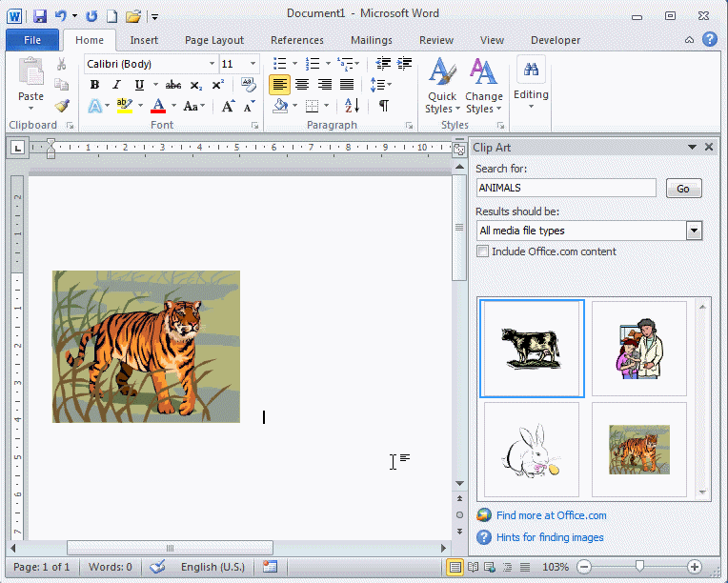Open the media file types dropdown
The height and width of the screenshot is (583, 728).
[694, 231]
